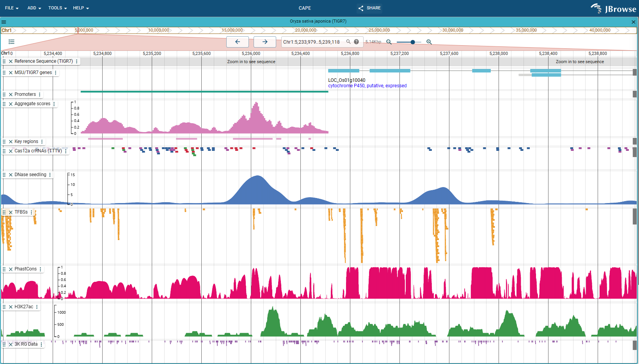The height and width of the screenshot is (364, 639).
Task: Pan the view right with arrow button
Action: (x=265, y=42)
